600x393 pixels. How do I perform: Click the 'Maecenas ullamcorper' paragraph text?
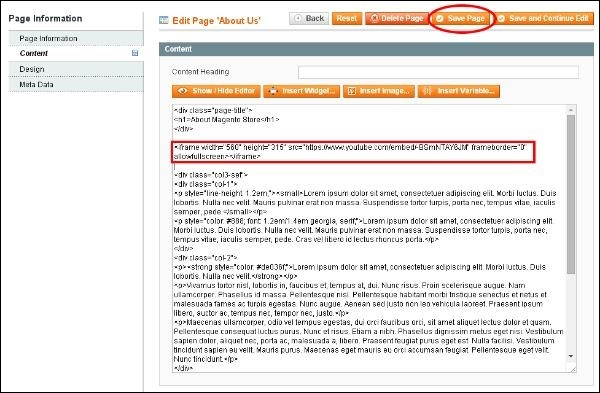368,341
